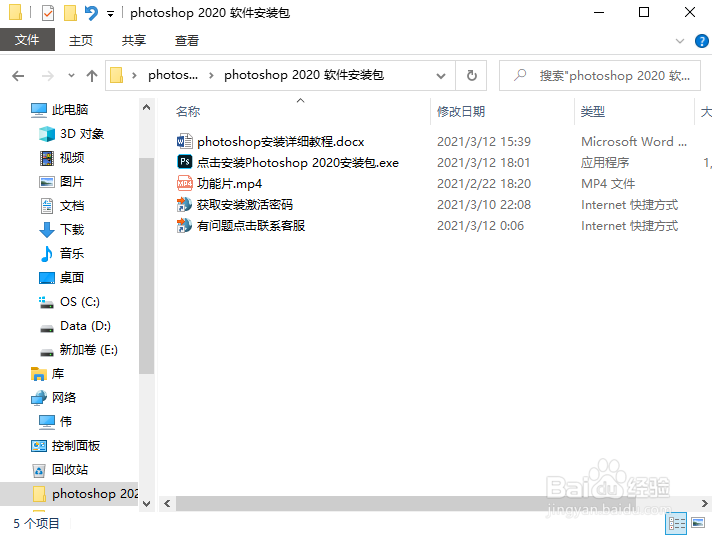The image size is (712, 535).
Task: Click the Microsoft Word ... type cell
Action: point(634,142)
